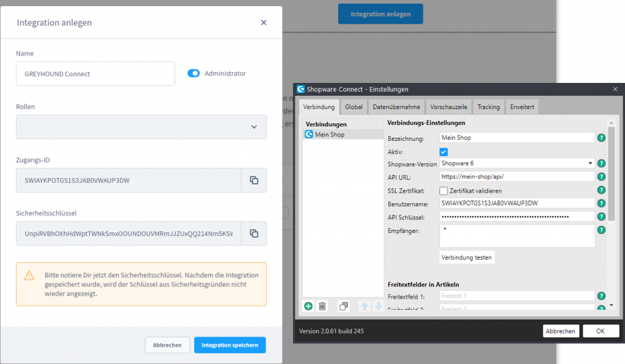Click OK in Shopware Connect window
This screenshot has height=364, width=625.
click(601, 331)
